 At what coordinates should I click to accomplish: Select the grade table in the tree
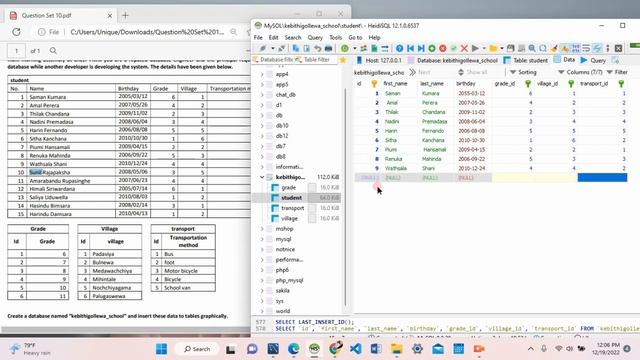[289, 187]
